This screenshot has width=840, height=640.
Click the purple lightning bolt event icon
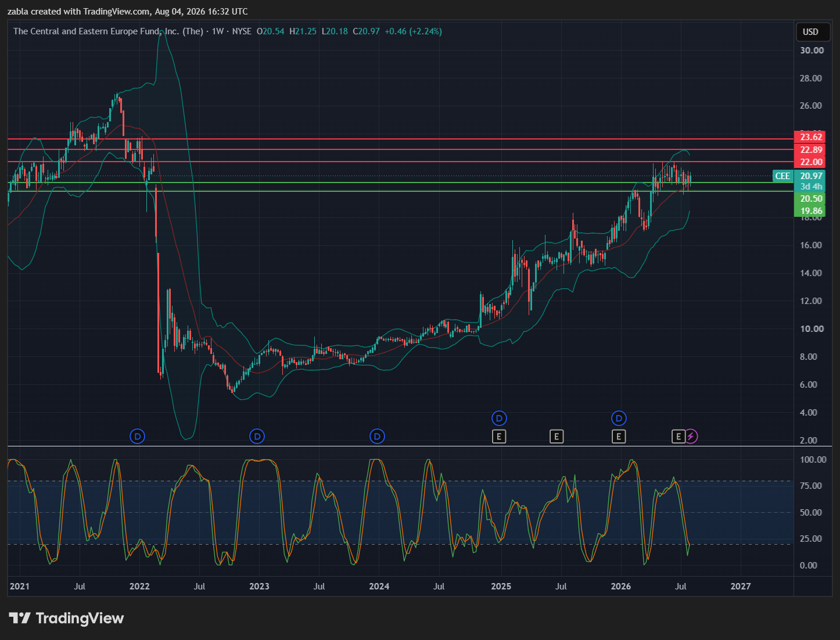691,436
